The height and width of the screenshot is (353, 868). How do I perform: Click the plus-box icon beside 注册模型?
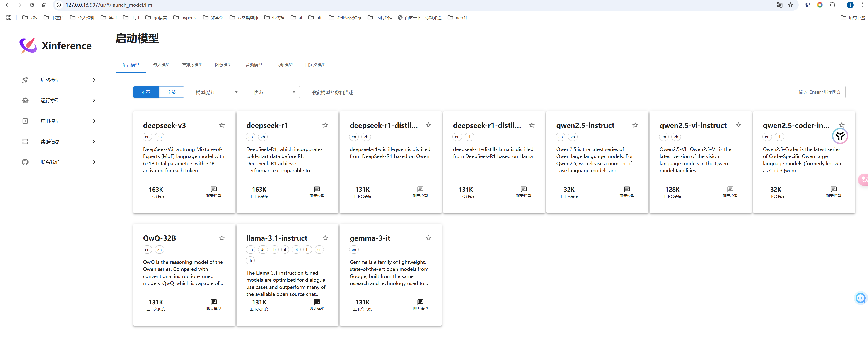tap(25, 121)
